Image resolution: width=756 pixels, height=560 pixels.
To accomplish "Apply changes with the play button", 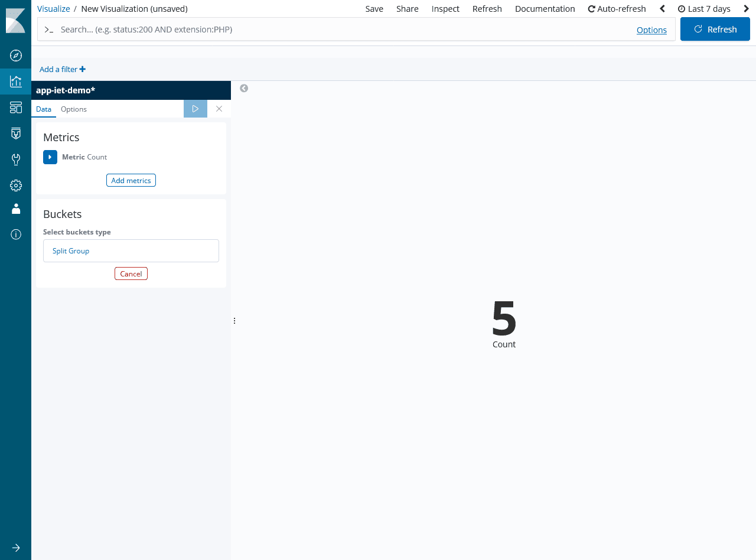I will click(x=195, y=109).
